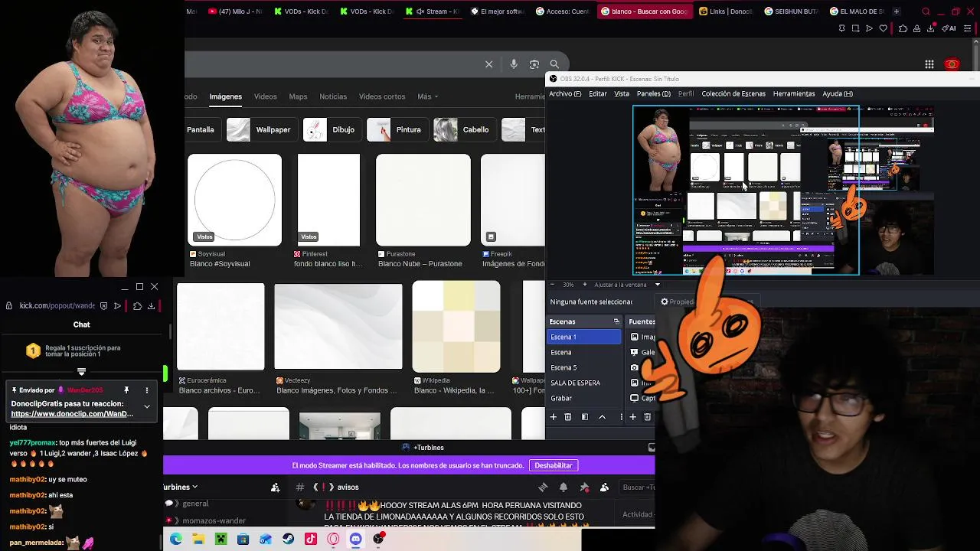This screenshot has height=551, width=980.
Task: Open Discord notification bell settings
Action: (x=563, y=487)
